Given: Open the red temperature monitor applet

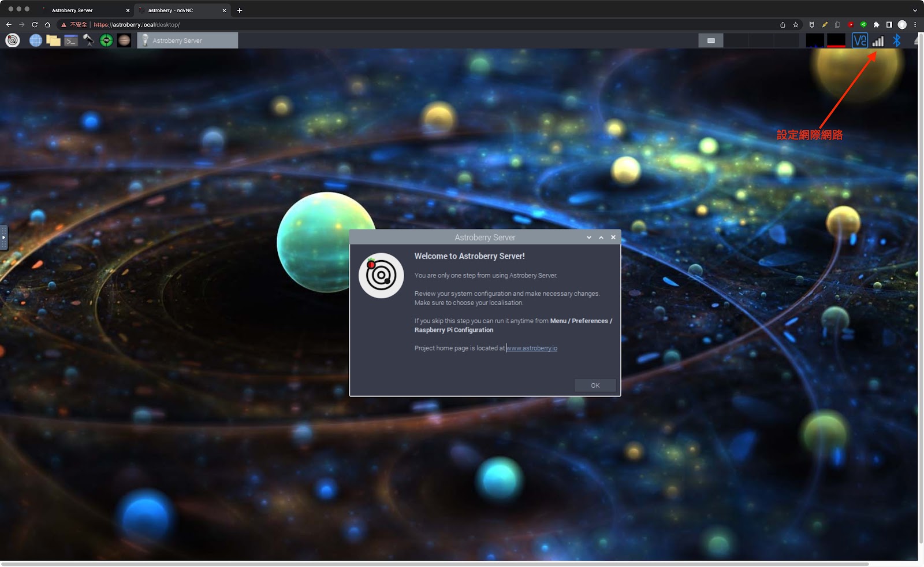Looking at the screenshot, I should tap(836, 40).
